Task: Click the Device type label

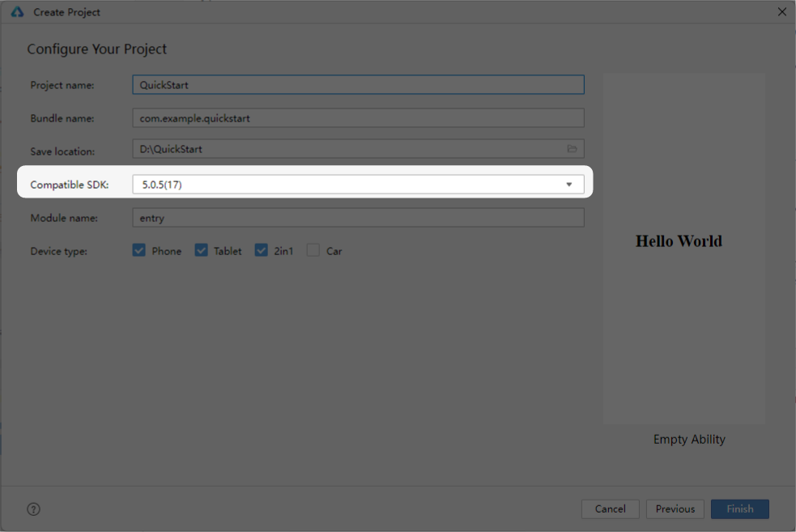Action: pyautogui.click(x=58, y=251)
